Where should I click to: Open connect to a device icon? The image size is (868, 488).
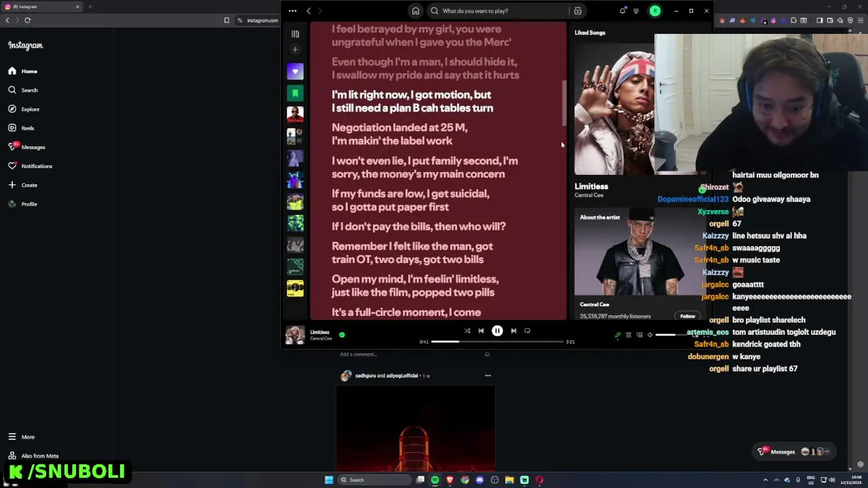pyautogui.click(x=639, y=335)
